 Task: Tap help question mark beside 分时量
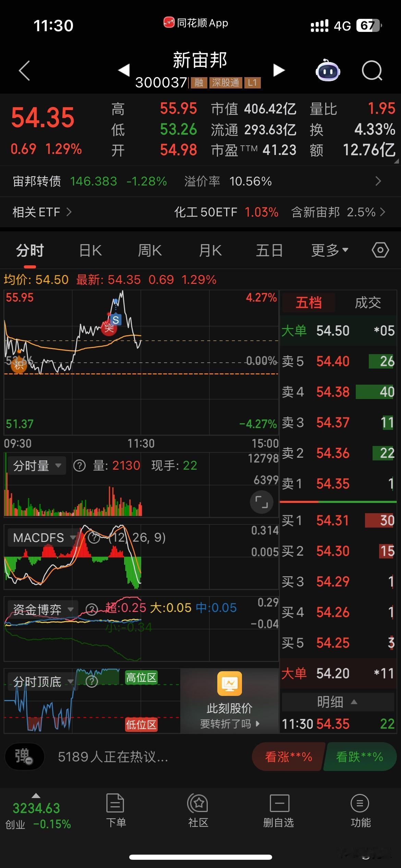[x=80, y=466]
